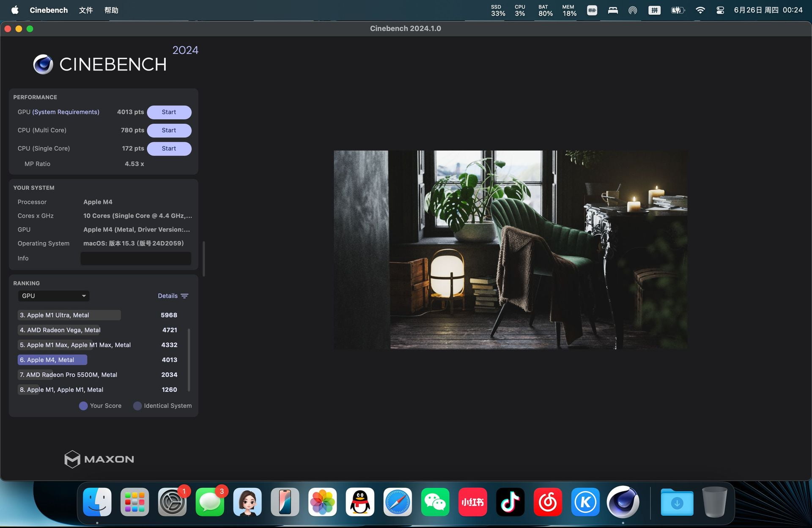Screen dimensions: 812x528
Task: Open the GPU ranking dropdown
Action: point(54,296)
